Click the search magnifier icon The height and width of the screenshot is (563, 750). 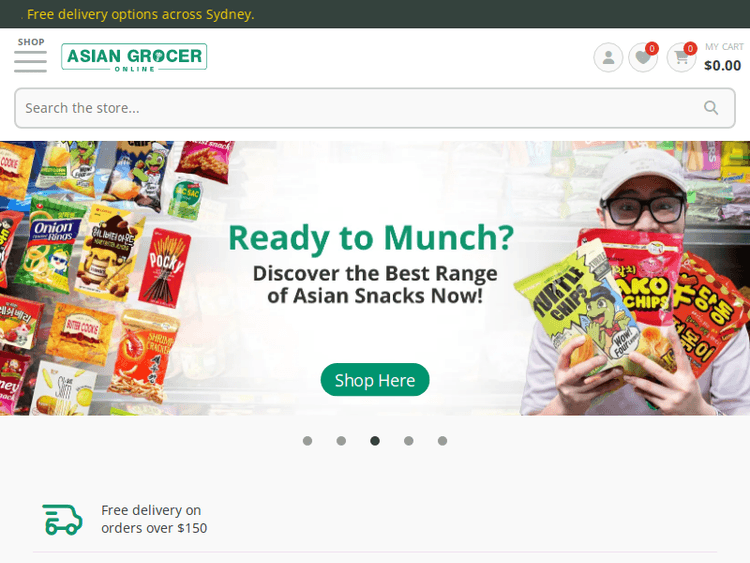tap(711, 108)
